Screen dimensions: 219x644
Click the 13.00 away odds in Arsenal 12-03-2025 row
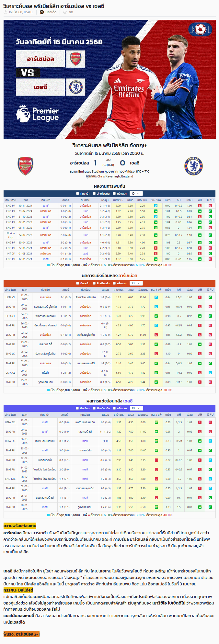pos(143,297)
